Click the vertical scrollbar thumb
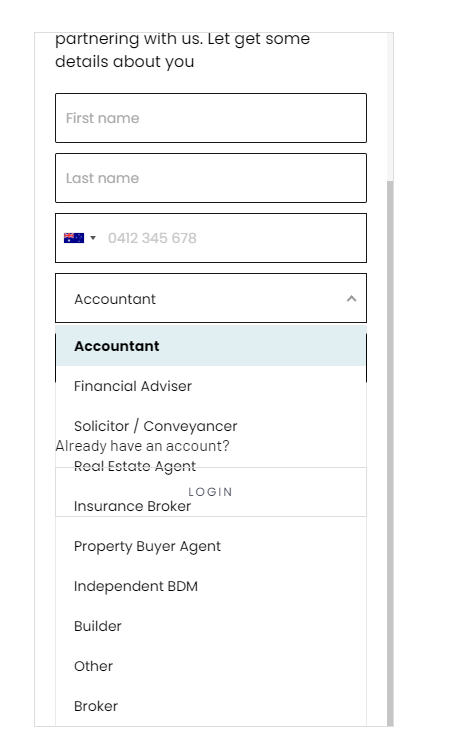The height and width of the screenshot is (748, 457). coord(390,453)
